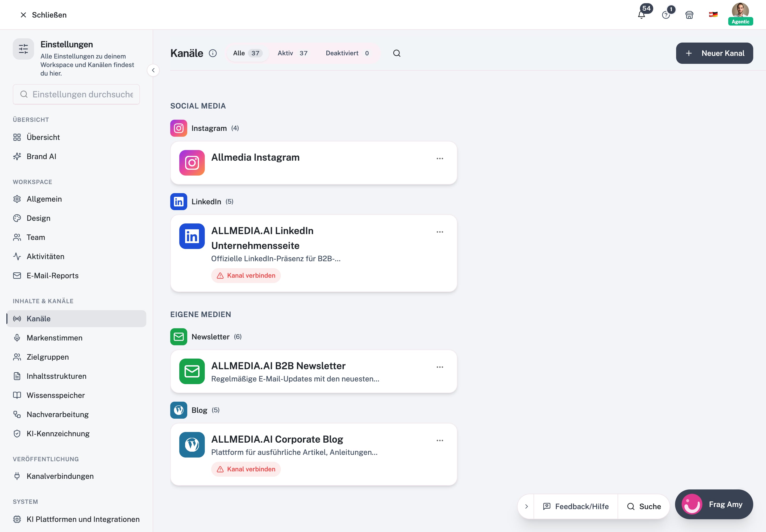This screenshot has height=532, width=766.
Task: Click the Einstellungen sliders icon
Action: pos(23,49)
